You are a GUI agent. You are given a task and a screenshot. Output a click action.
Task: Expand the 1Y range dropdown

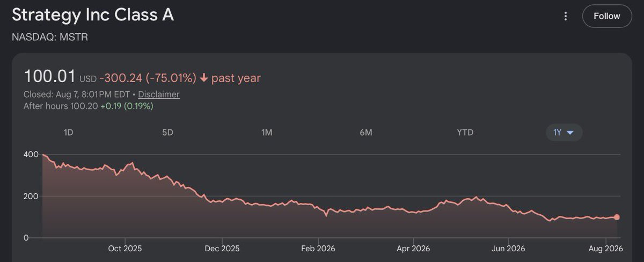(x=564, y=133)
